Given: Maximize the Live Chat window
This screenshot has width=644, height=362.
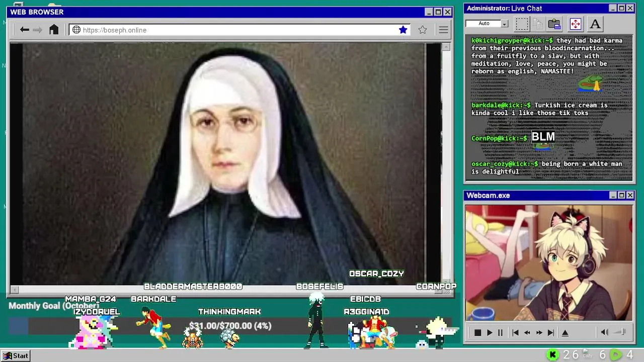Looking at the screenshot, I should pyautogui.click(x=621, y=8).
